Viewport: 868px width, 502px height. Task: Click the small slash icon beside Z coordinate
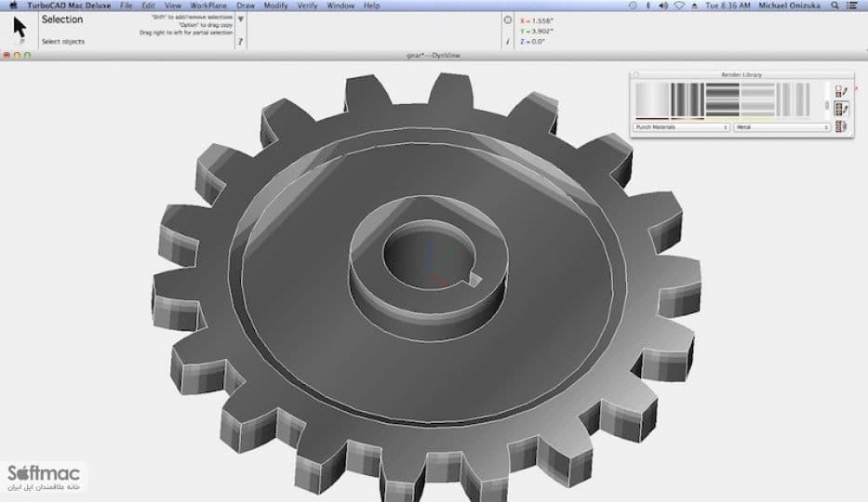click(x=508, y=42)
